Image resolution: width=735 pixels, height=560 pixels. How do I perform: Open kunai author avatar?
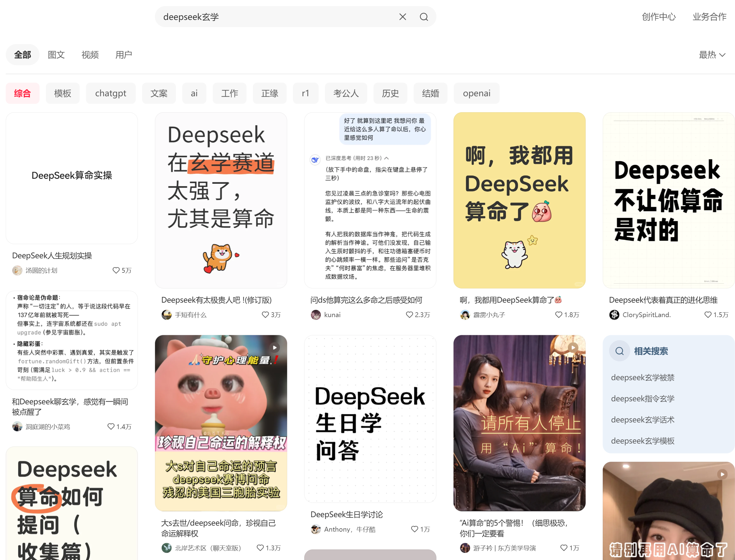click(x=315, y=315)
